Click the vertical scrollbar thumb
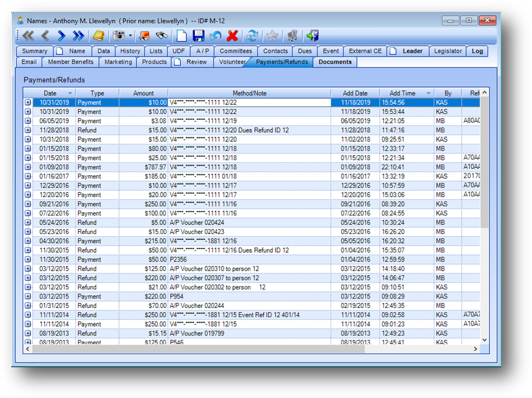This screenshot has width=532, height=398. [484, 163]
